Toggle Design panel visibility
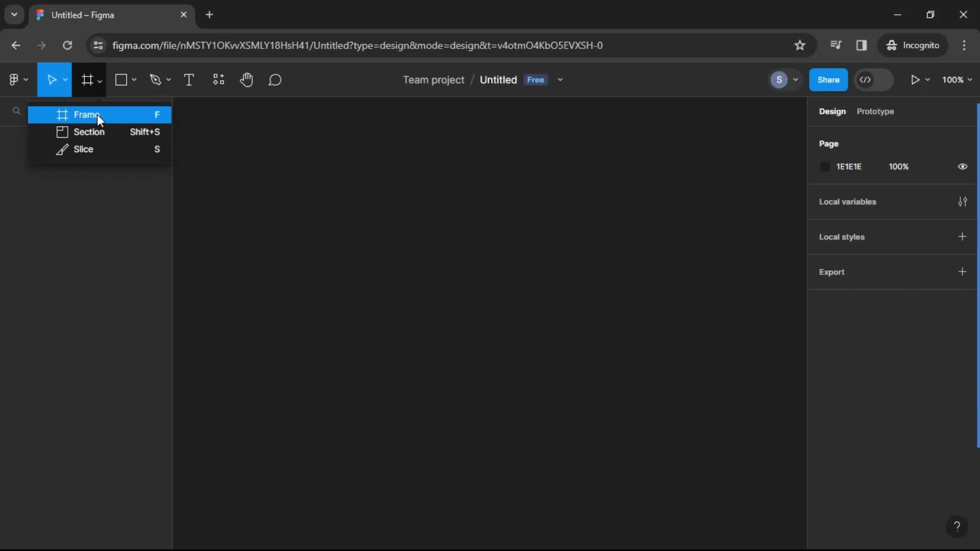 (832, 111)
